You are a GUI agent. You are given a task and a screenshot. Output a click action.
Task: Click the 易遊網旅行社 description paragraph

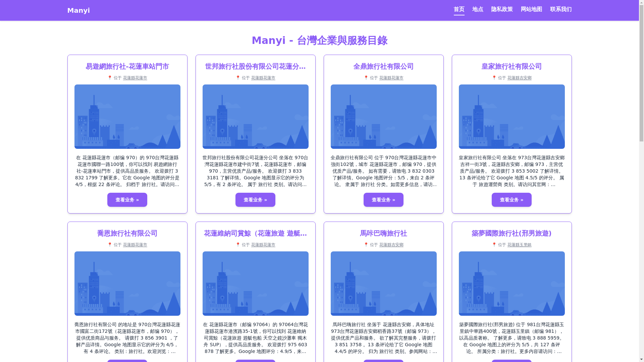coord(127,171)
